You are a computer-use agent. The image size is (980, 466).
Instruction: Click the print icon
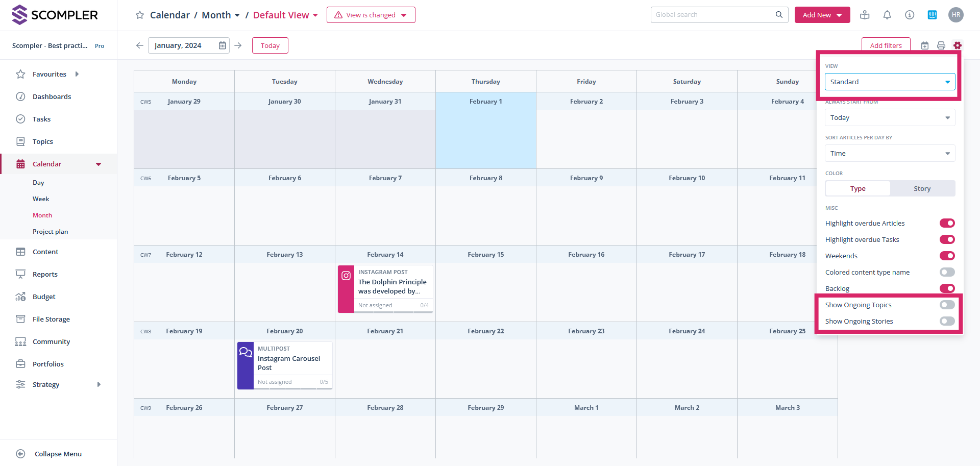tap(941, 45)
